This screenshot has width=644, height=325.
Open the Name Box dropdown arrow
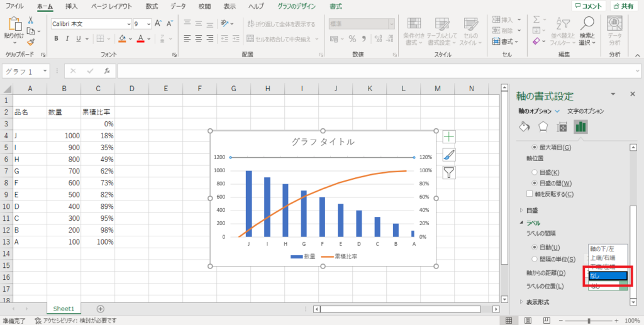pyautogui.click(x=45, y=71)
